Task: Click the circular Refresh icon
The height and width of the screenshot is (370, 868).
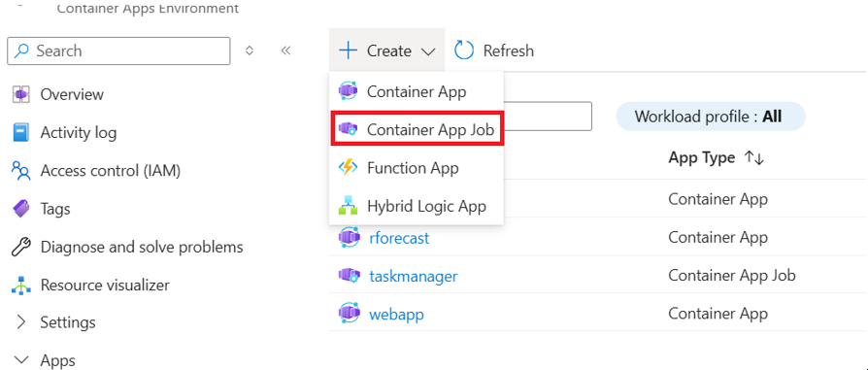Action: pyautogui.click(x=464, y=50)
